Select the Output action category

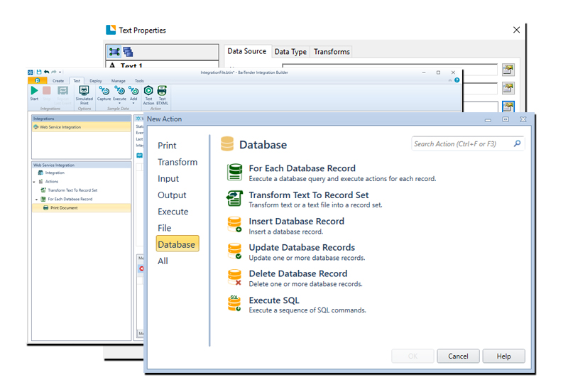pyautogui.click(x=172, y=195)
